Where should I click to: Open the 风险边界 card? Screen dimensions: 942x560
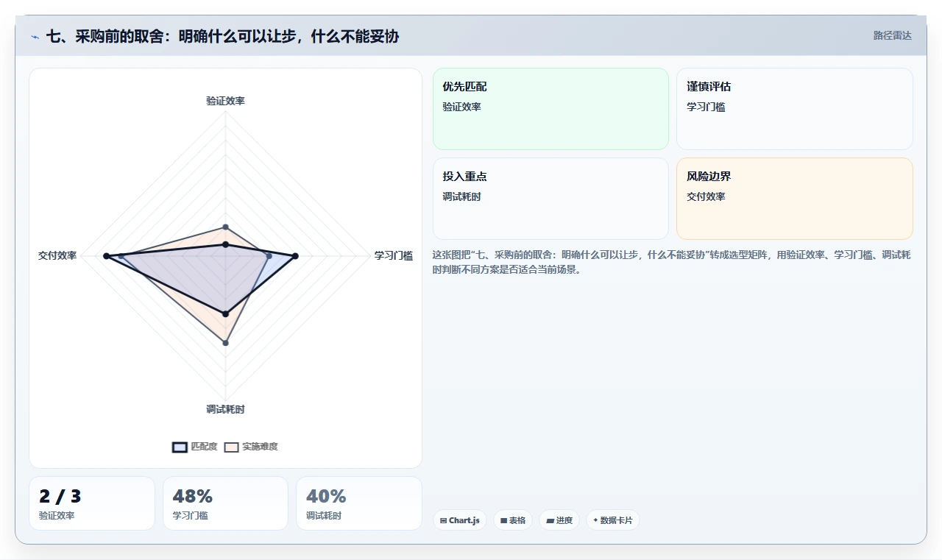795,199
